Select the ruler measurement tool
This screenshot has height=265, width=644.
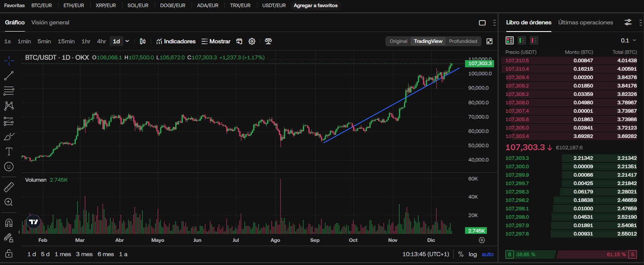pos(8,187)
